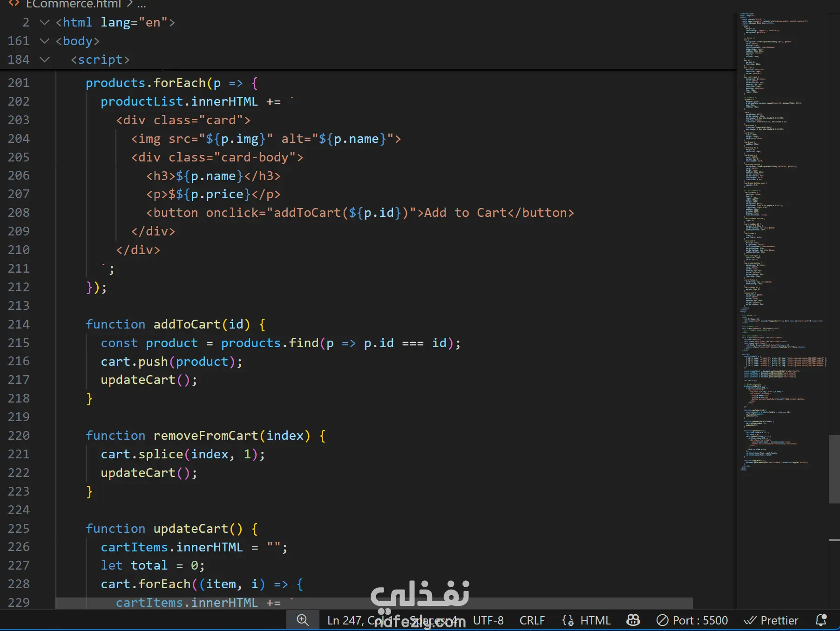Click cart.splice(index, 1); statement
This screenshot has width=840, height=631.
[x=183, y=454]
